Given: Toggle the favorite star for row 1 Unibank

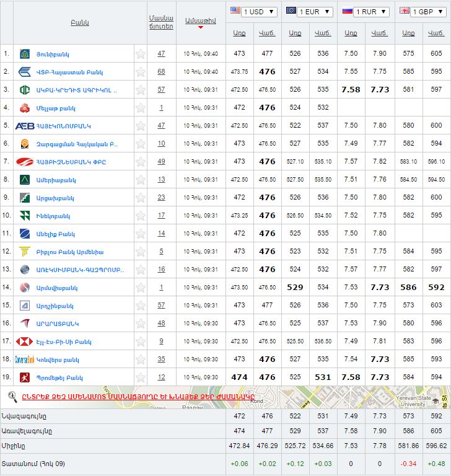Looking at the screenshot, I should coord(141,54).
